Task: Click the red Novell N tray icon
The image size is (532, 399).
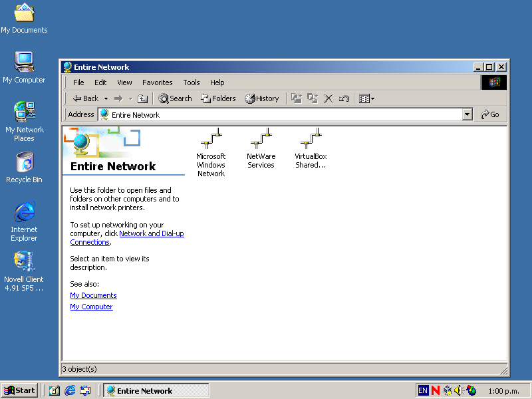Action: tap(436, 390)
